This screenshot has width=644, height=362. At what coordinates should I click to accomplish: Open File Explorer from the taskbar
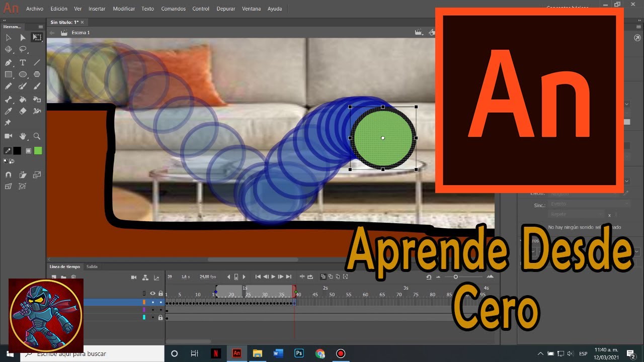258,353
